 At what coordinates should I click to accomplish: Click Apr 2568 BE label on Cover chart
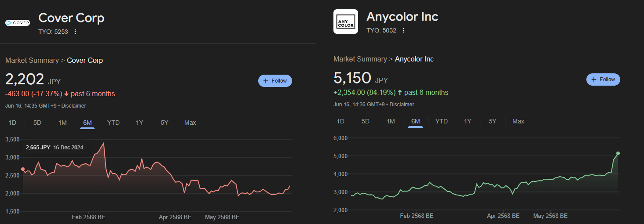(175, 217)
